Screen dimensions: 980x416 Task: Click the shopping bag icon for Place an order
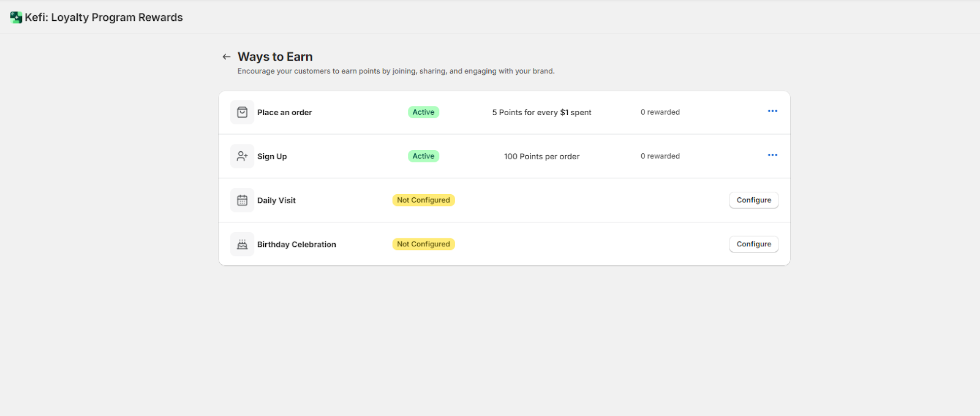[x=242, y=112]
